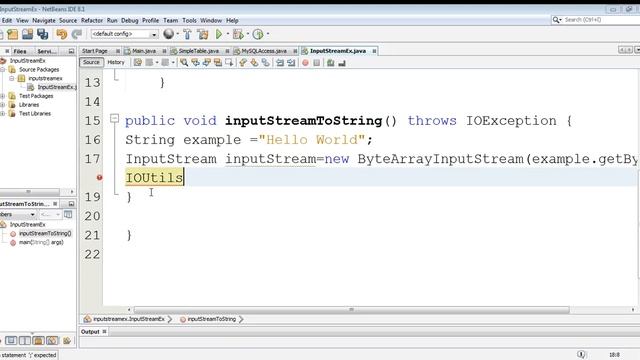
Task: Click the red Start Macro Recording icon
Action: pyautogui.click(x=305, y=63)
